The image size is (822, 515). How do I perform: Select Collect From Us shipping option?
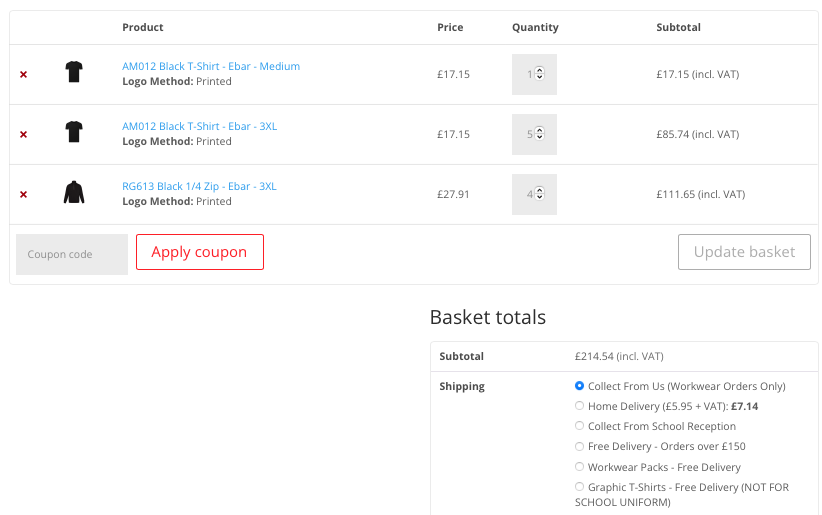click(580, 386)
